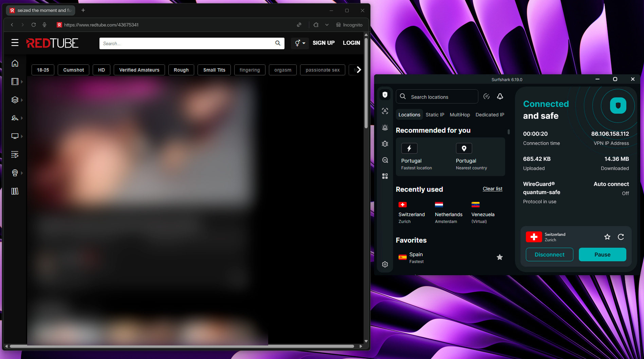Image resolution: width=644 pixels, height=359 pixels.
Task: Click the speed test icon near search
Action: [486, 96]
